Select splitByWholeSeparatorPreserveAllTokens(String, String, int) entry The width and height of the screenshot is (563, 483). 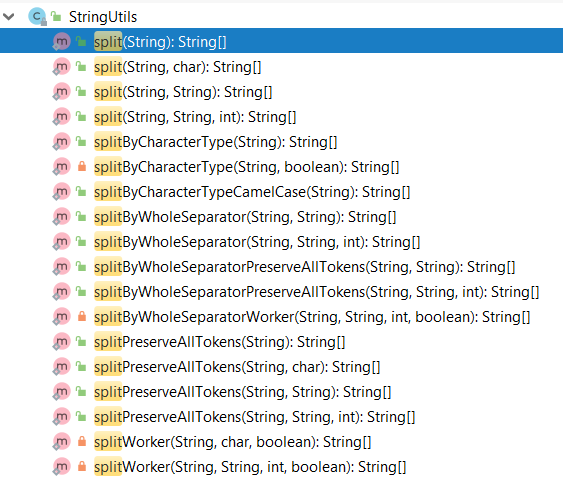tap(317, 292)
